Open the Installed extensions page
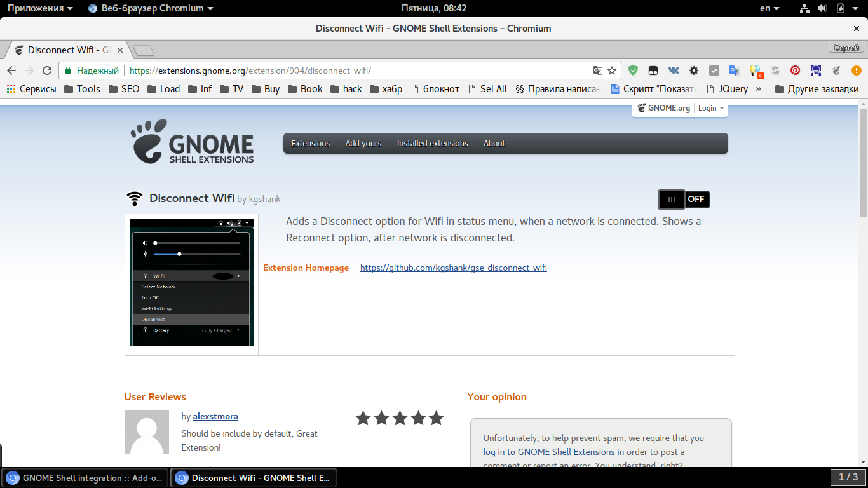This screenshot has width=868, height=488. click(x=432, y=143)
